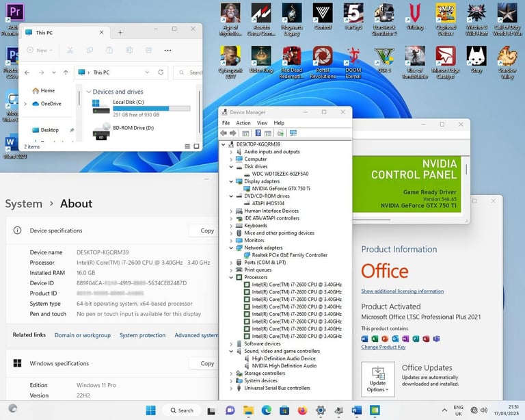Screen dimensions: 525x420
Task: Select NVIDIA GeForce GTX 750 Ti device
Action: (281, 189)
